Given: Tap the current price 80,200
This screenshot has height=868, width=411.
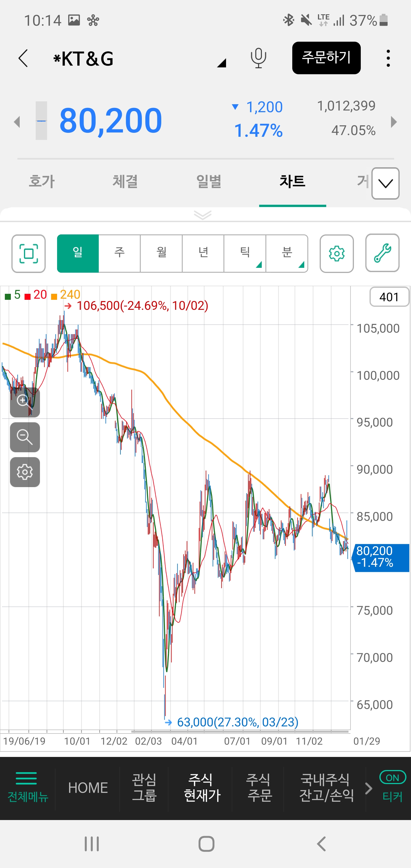Looking at the screenshot, I should (111, 120).
